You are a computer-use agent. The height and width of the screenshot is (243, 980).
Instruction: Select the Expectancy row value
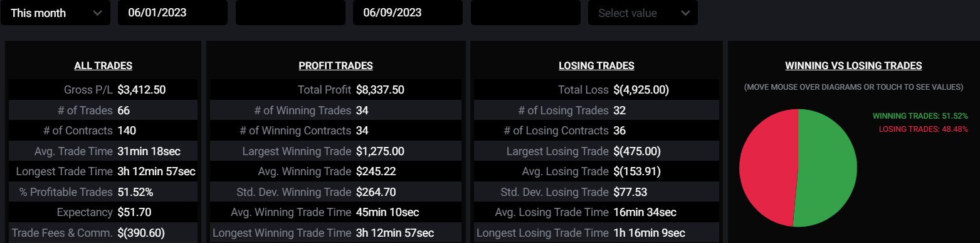click(x=134, y=212)
